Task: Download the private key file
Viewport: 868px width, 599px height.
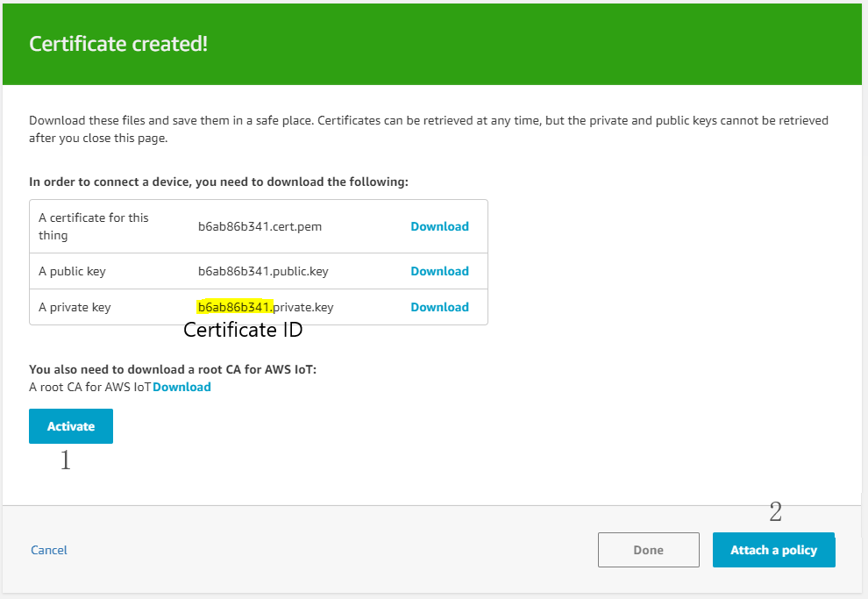Action: click(x=439, y=306)
